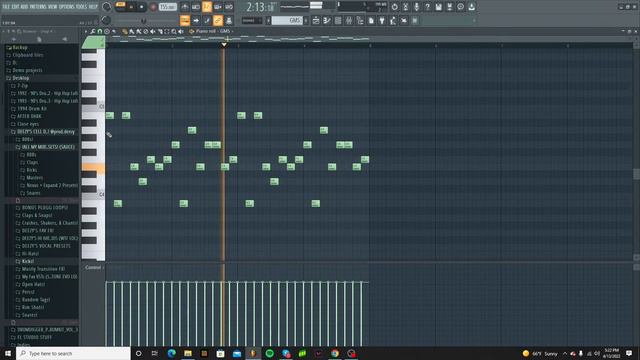Image resolution: width=640 pixels, height=360 pixels.
Task: Select the Paint brush tool in piano roll
Action: (131, 31)
